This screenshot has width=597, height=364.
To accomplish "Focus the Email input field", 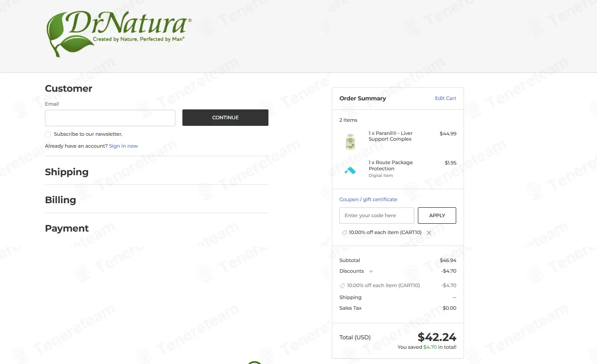I will pyautogui.click(x=110, y=118).
